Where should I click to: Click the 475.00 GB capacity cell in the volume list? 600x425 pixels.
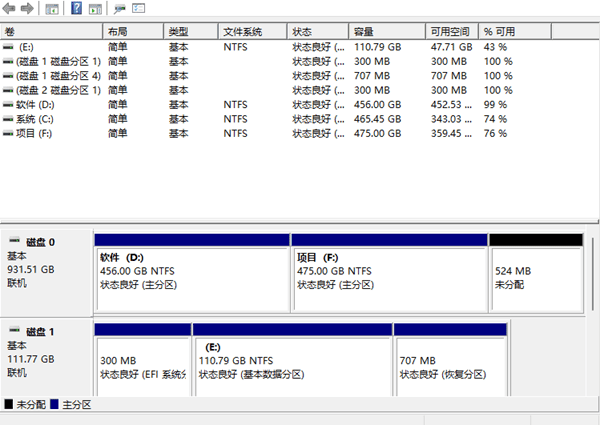click(378, 134)
